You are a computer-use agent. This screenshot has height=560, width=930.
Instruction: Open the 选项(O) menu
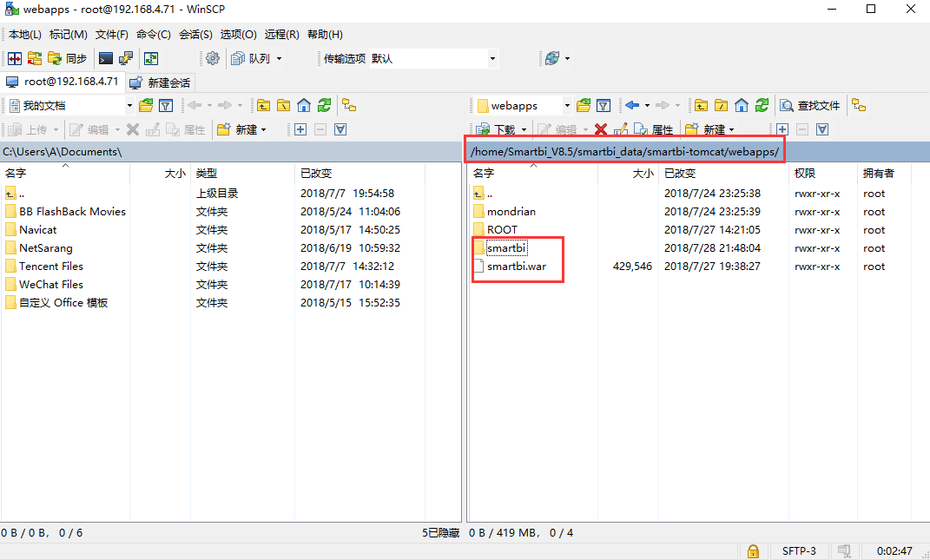(239, 35)
